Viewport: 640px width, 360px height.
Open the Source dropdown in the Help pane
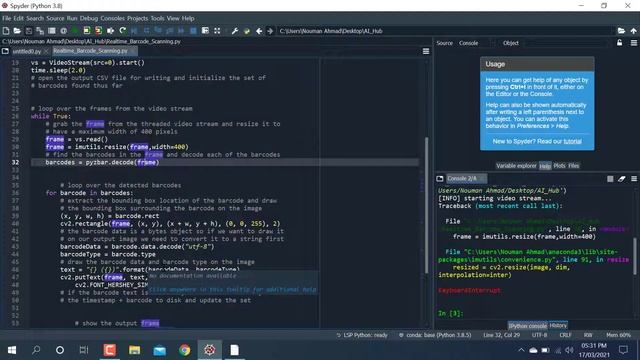(x=476, y=43)
